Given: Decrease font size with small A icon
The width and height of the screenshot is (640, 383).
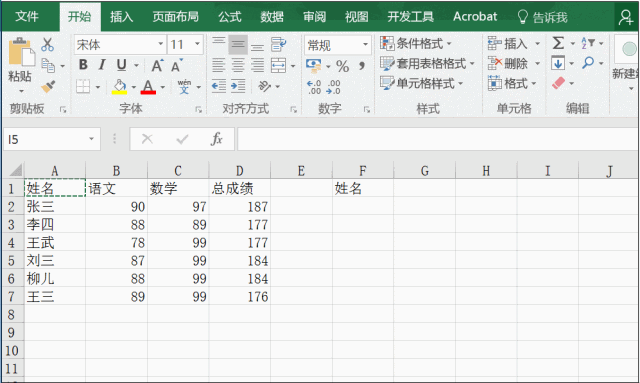Looking at the screenshot, I should pos(176,65).
